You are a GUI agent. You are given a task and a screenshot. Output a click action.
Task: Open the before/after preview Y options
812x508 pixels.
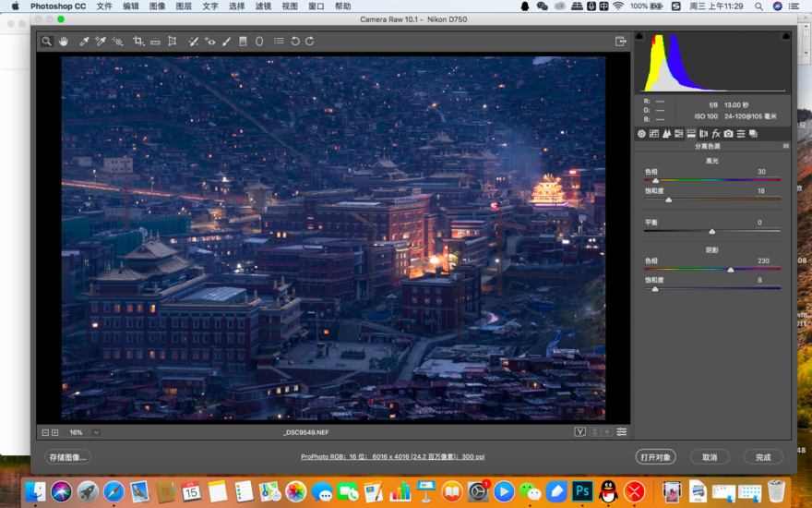pyautogui.click(x=580, y=432)
